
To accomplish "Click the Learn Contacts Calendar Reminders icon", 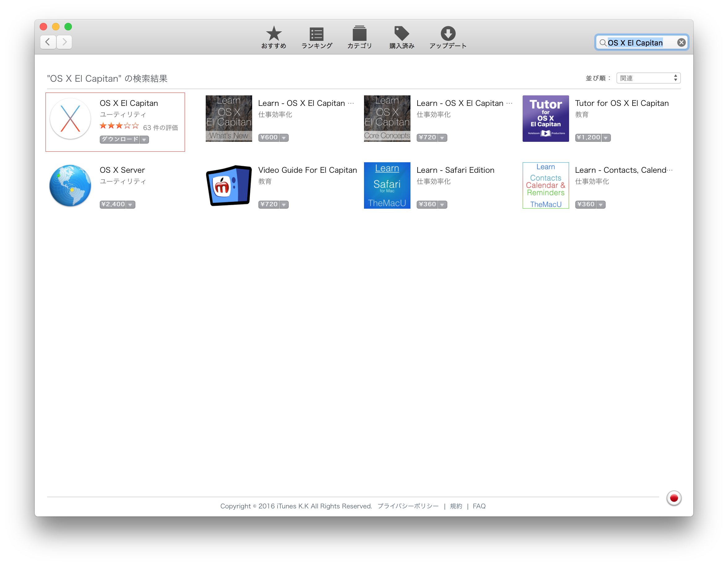I will pyautogui.click(x=545, y=185).
